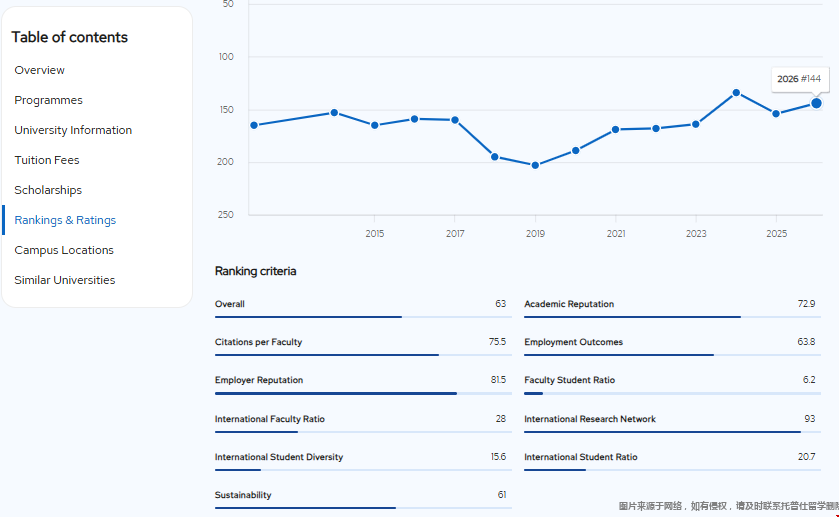The width and height of the screenshot is (839, 517).
Task: Select the 2019 lowest-rank chart point
Action: 535,165
